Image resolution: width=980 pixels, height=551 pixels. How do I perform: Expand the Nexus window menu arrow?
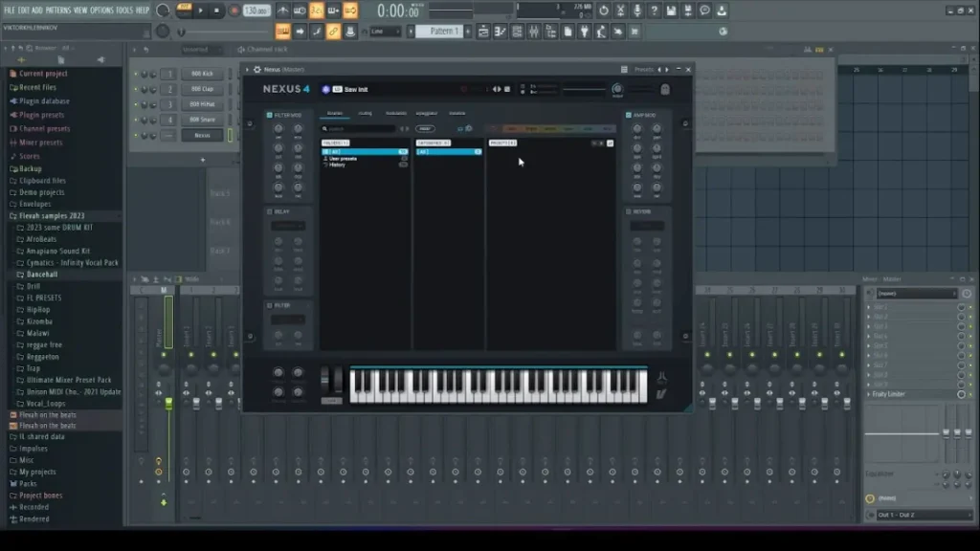(x=247, y=70)
